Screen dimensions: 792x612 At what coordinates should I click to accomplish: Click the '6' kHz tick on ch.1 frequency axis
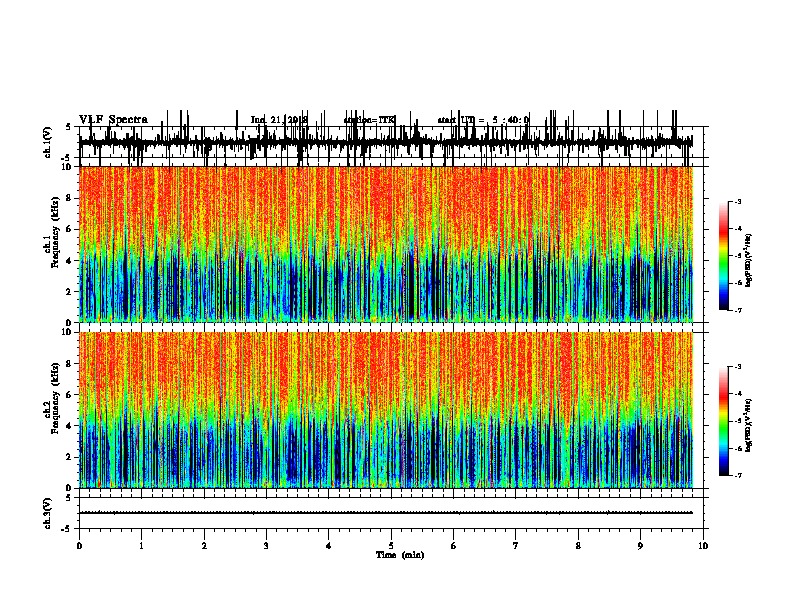tap(70, 229)
